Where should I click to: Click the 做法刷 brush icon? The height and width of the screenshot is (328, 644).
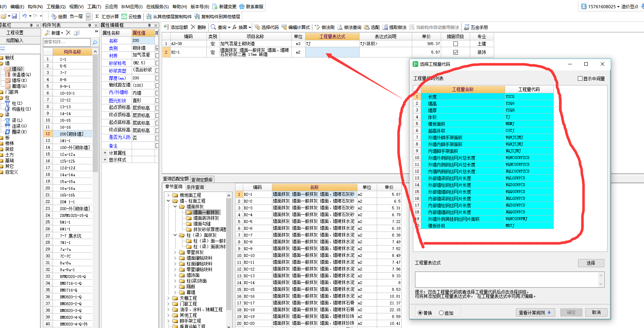[317, 27]
